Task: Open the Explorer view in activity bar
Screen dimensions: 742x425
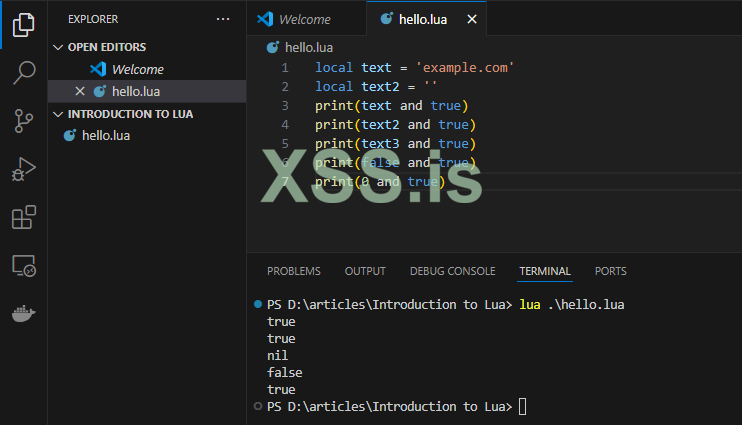Action: (24, 24)
